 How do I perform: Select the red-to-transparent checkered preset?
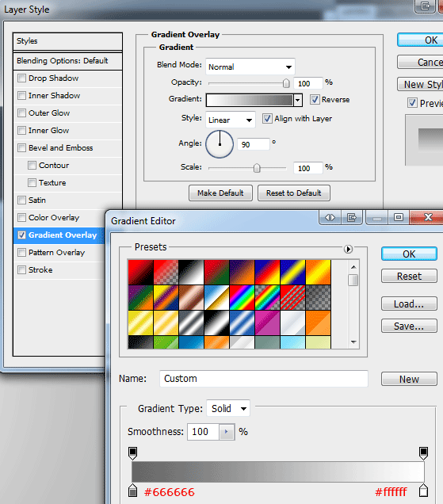(x=166, y=273)
